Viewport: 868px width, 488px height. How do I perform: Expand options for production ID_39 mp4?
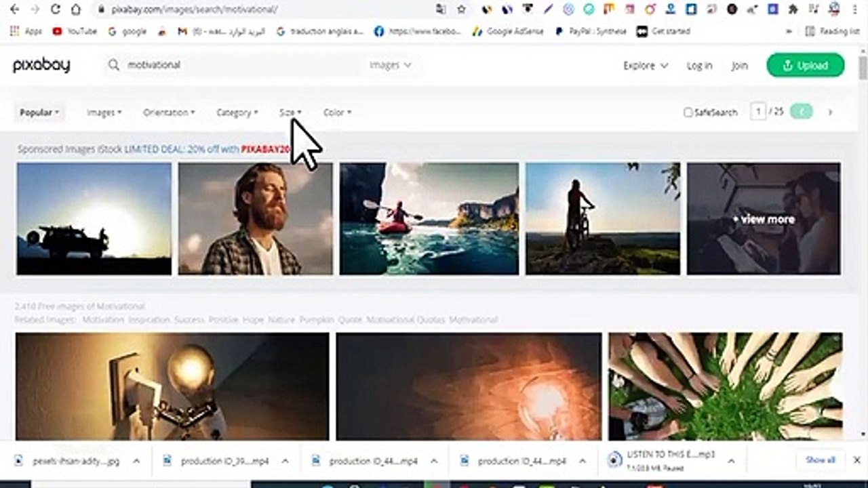coord(285,461)
